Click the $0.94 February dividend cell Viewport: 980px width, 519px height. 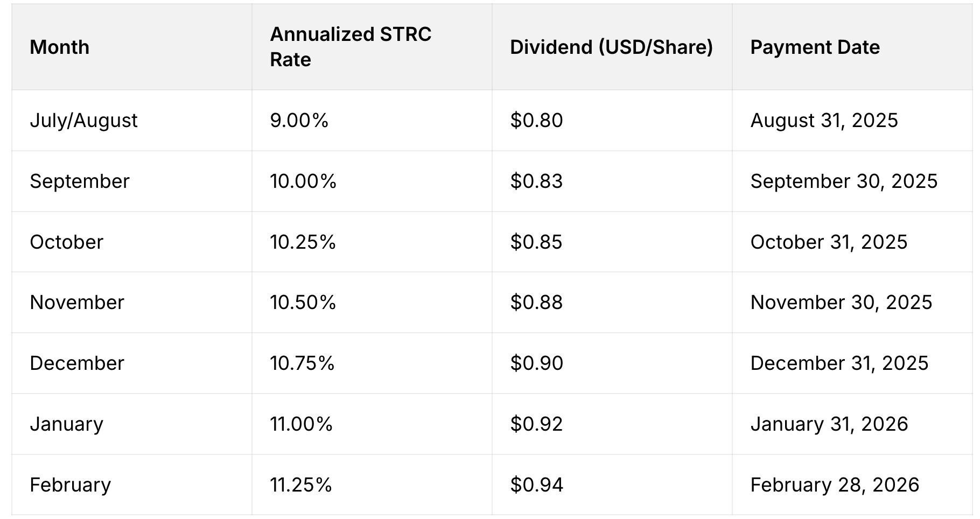point(536,485)
